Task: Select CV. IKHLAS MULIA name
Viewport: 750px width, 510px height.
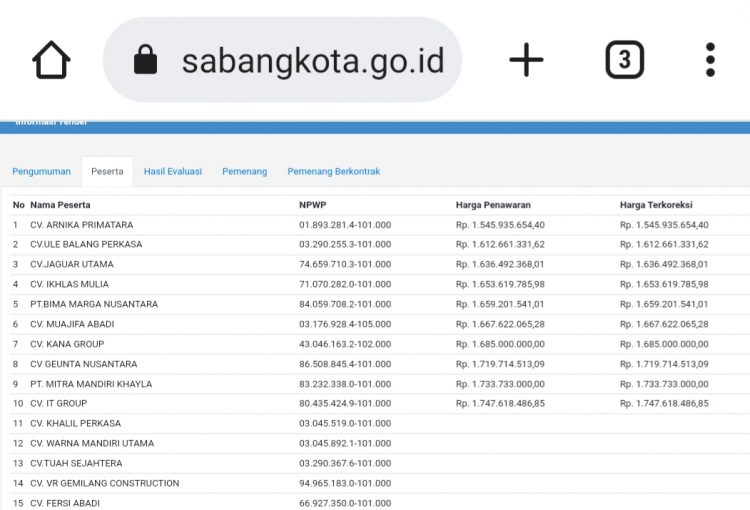Action: coord(69,284)
